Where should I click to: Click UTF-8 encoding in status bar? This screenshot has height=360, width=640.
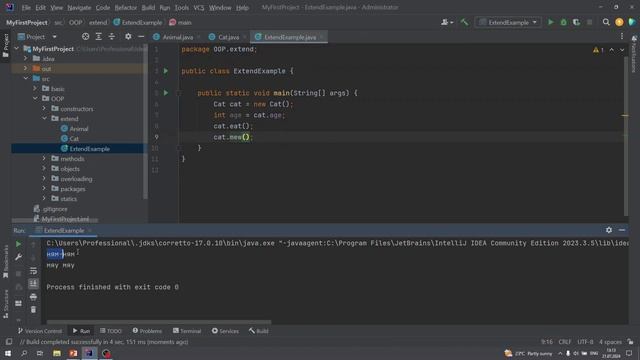tap(585, 342)
